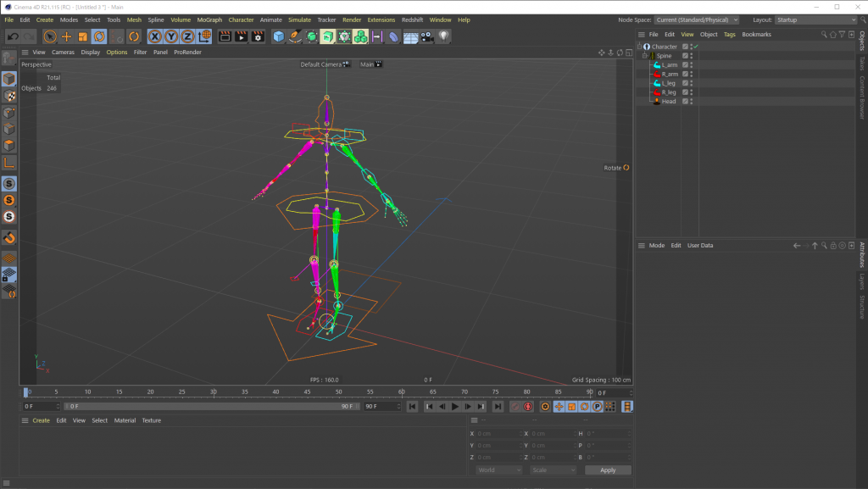The width and height of the screenshot is (868, 489).
Task: Click the Light bulb icon
Action: pyautogui.click(x=443, y=36)
